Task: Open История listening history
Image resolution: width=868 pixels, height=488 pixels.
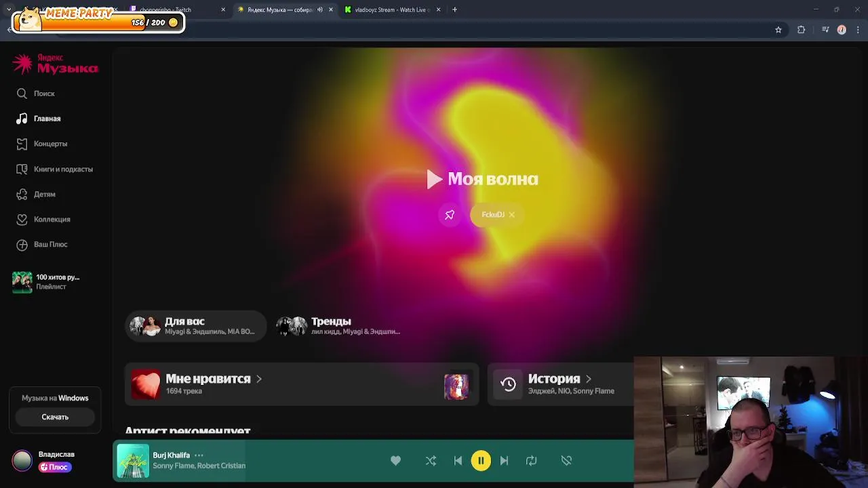Action: point(560,384)
